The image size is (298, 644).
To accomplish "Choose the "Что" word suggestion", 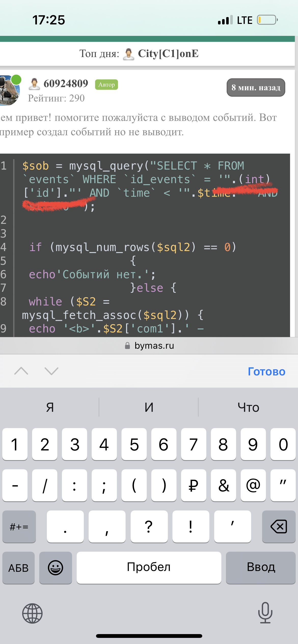I will [248, 407].
